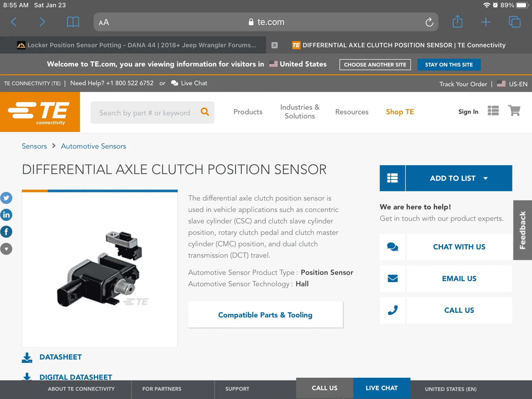Open the Safari share sheet
This screenshot has width=532, height=399.
[458, 22]
